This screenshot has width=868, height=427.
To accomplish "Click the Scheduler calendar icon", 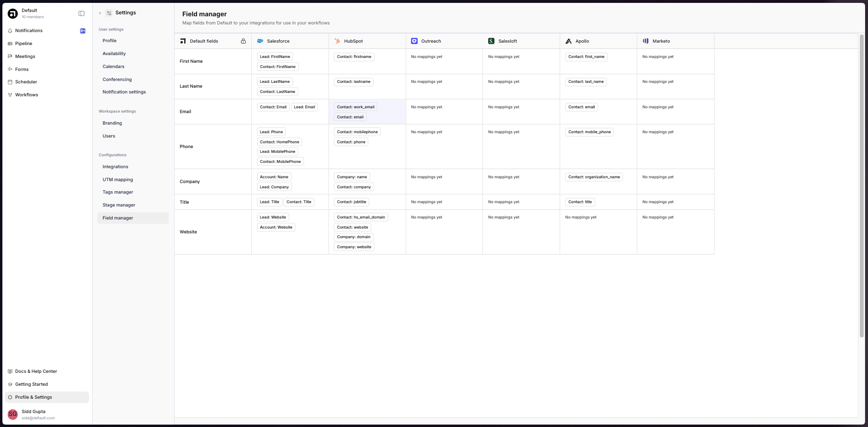I will click(10, 82).
